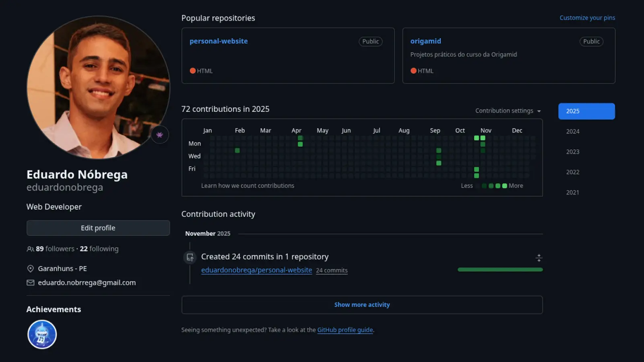The image size is (644, 362).
Task: Click the profile avatar photo
Action: tap(98, 87)
